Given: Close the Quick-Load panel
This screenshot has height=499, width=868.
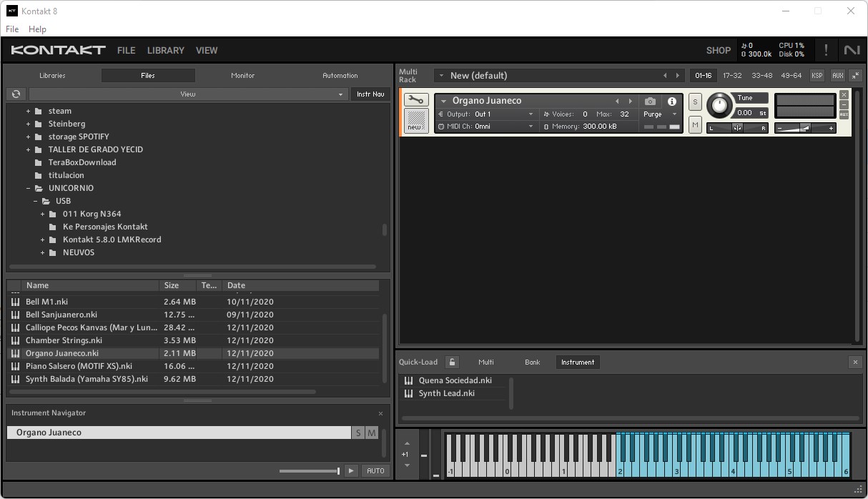Looking at the screenshot, I should pos(855,362).
